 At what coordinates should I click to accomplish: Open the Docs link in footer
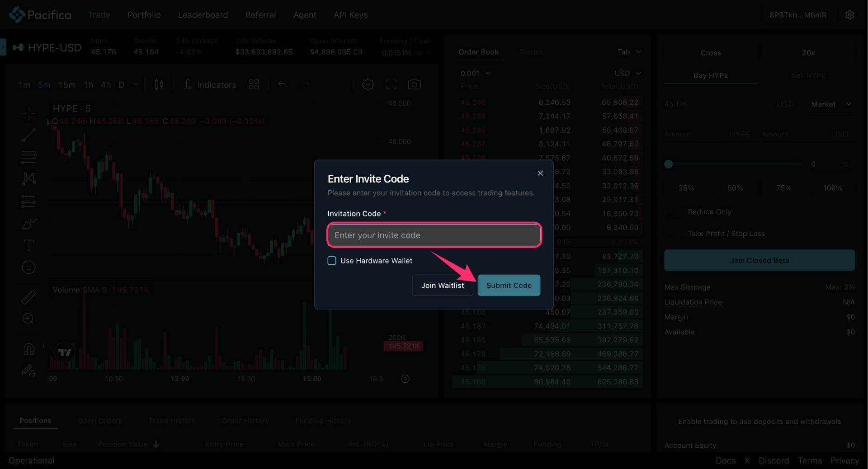(x=725, y=460)
